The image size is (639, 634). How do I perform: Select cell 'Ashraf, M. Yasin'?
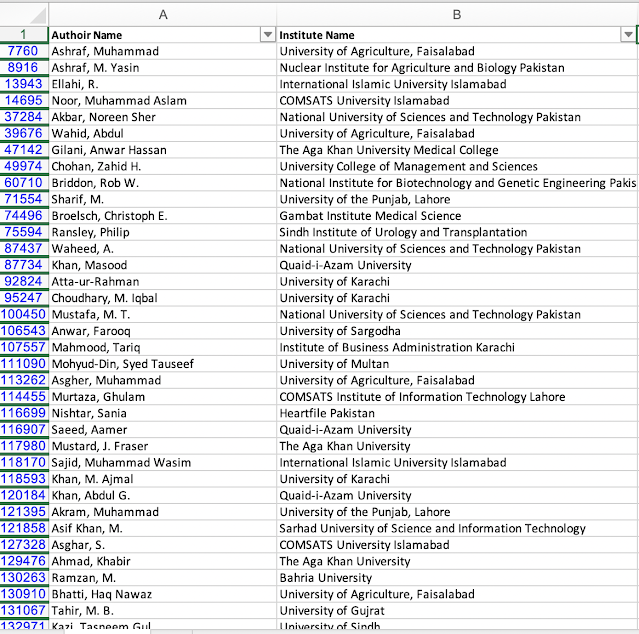162,68
